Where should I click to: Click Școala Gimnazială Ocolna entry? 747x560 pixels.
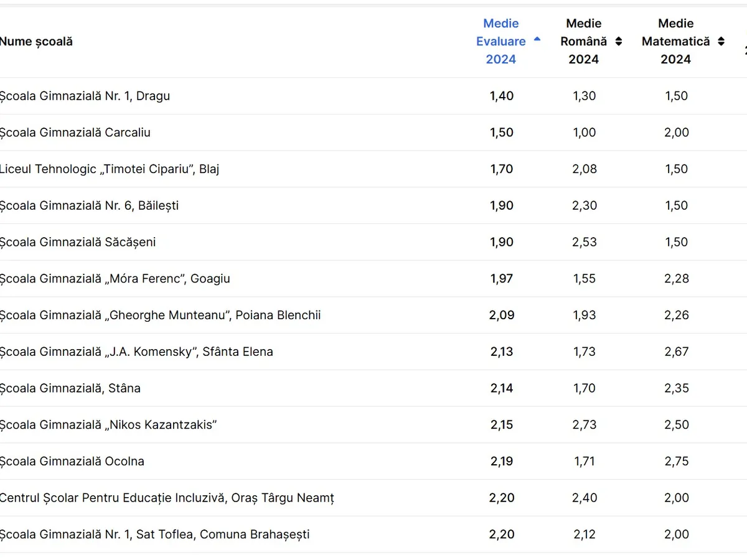point(72,462)
